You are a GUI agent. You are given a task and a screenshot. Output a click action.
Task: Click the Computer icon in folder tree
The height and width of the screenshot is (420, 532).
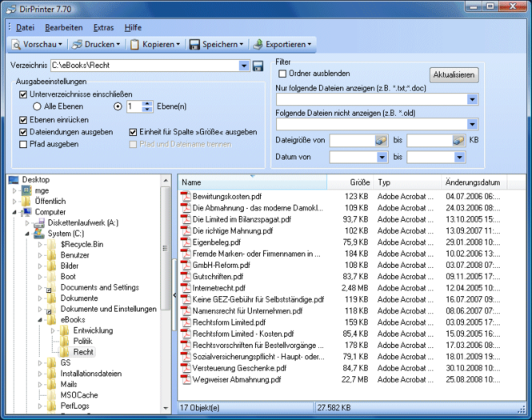pos(27,212)
